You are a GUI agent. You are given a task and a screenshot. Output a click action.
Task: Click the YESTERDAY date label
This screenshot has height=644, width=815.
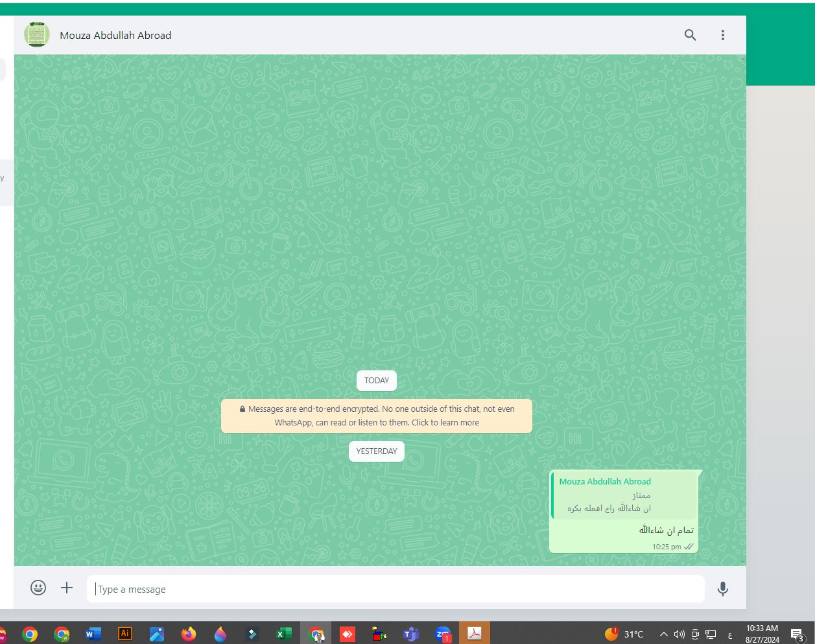pyautogui.click(x=377, y=451)
